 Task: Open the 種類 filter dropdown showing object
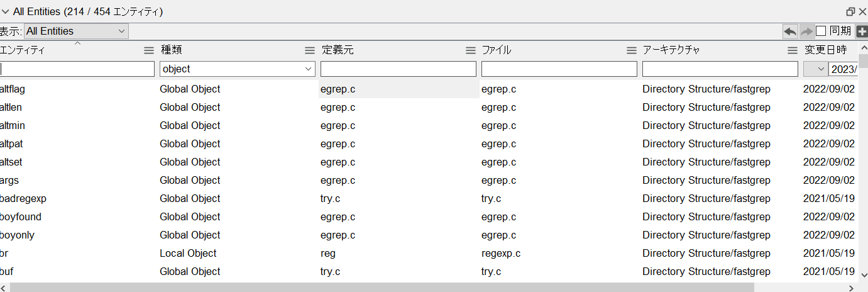[238, 69]
